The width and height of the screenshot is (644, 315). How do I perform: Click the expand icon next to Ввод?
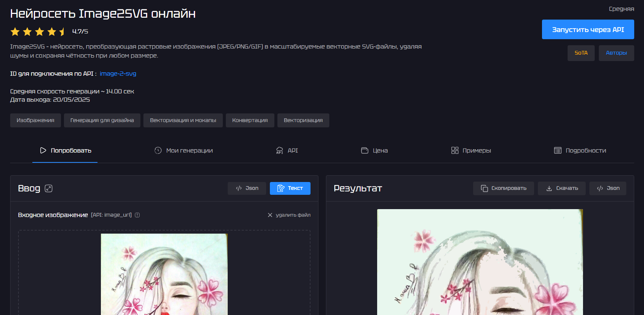coord(49,188)
